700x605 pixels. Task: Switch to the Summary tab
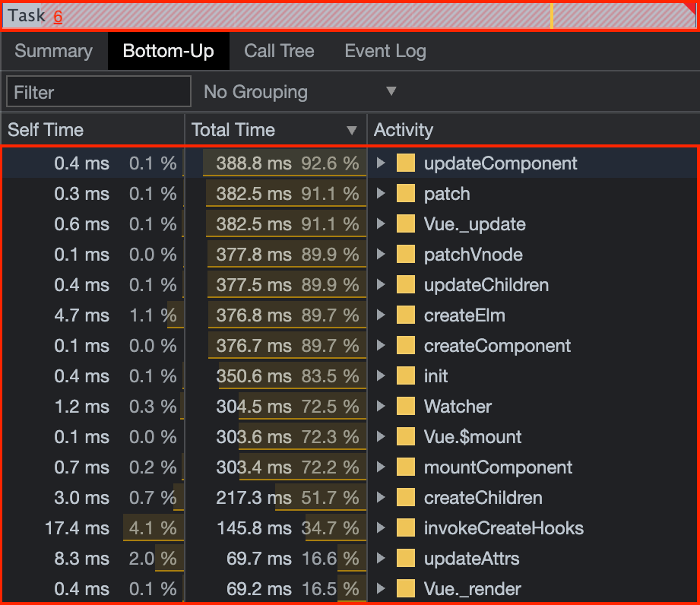click(x=52, y=51)
